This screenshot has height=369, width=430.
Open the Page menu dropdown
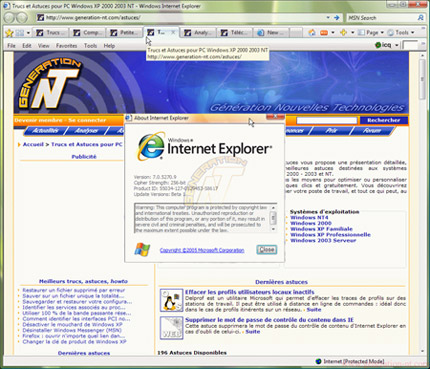pos(371,33)
